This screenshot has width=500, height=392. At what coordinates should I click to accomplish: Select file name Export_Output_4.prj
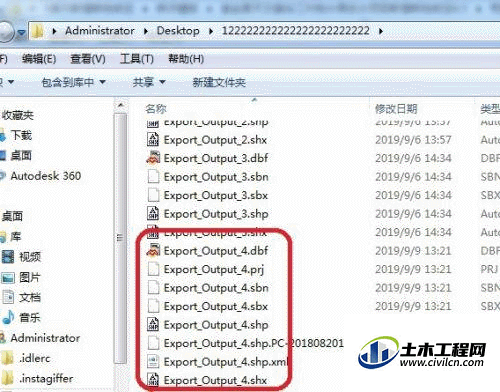tap(214, 269)
